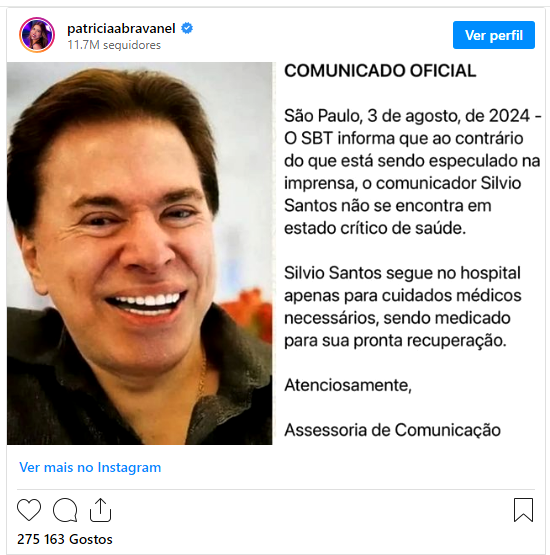Click the patriciaabravanel username
Viewport: 550px width, 555px height.
pos(121,28)
